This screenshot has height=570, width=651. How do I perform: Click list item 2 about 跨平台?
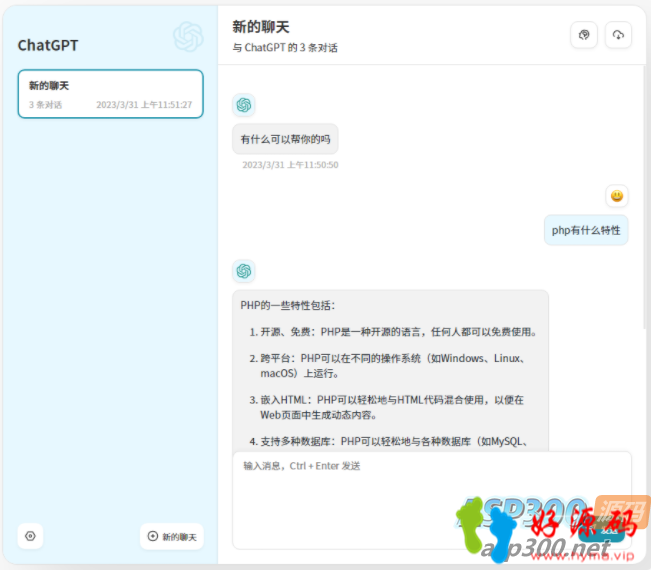388,366
